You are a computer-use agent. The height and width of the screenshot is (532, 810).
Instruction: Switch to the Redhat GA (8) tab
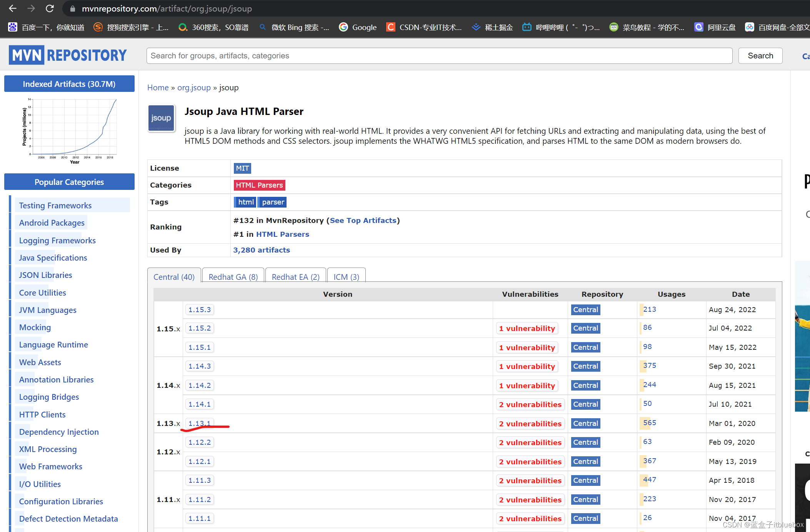tap(233, 277)
